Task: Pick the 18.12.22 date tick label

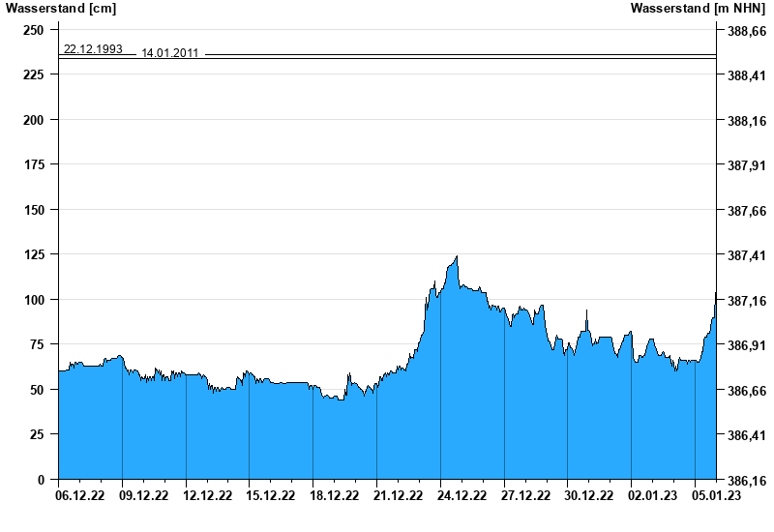Action: click(x=334, y=496)
